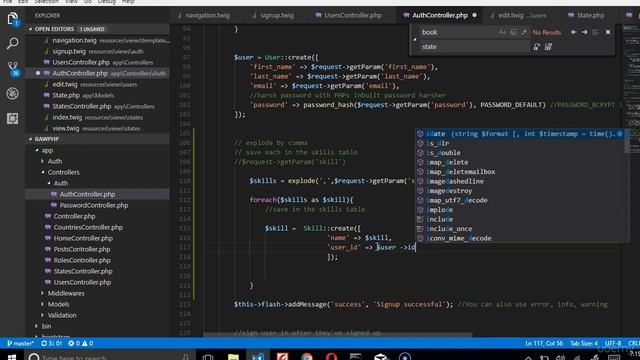This screenshot has height=360, width=640.
Task: Open the Explorer view in activity bar
Action: [12, 19]
